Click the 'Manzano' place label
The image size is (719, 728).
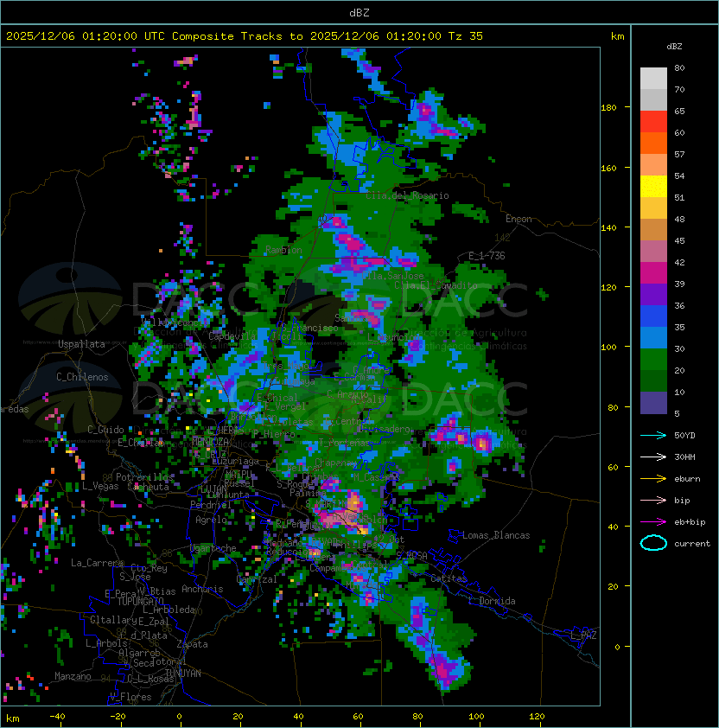point(73,676)
